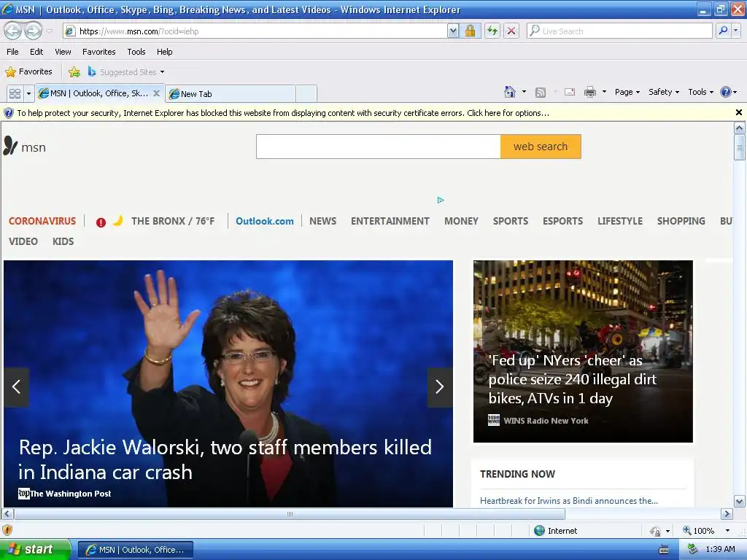Open the Edit menu
747x560 pixels.
pos(36,52)
